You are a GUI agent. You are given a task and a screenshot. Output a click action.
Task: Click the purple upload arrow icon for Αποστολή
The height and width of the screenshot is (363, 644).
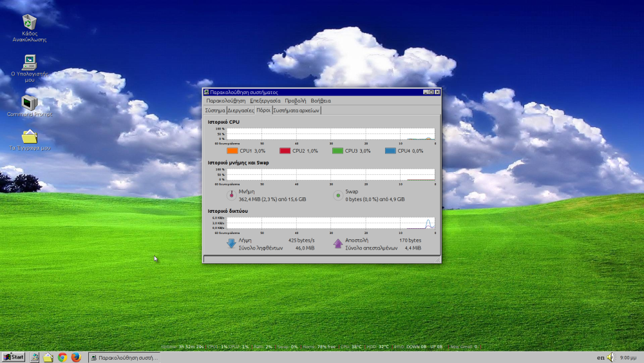coord(337,243)
